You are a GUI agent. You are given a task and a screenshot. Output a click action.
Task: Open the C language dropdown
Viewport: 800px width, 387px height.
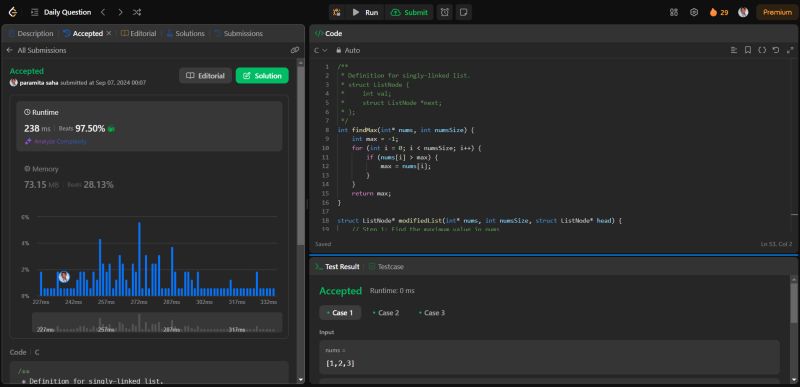point(320,50)
